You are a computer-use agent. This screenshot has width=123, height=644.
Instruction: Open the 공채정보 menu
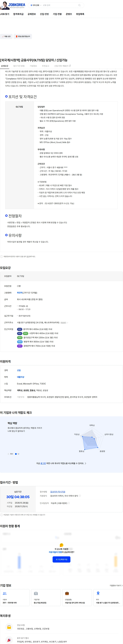pyautogui.click(x=32, y=14)
